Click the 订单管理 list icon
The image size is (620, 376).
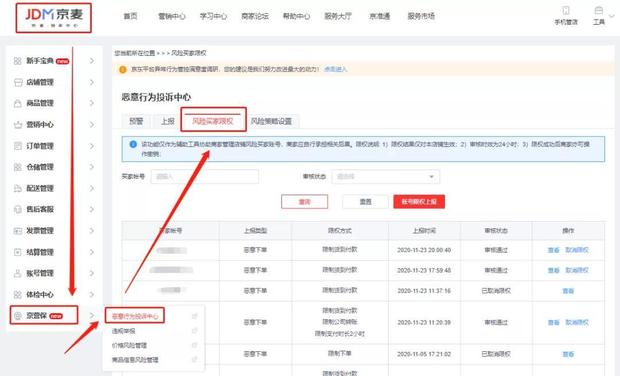[x=17, y=146]
